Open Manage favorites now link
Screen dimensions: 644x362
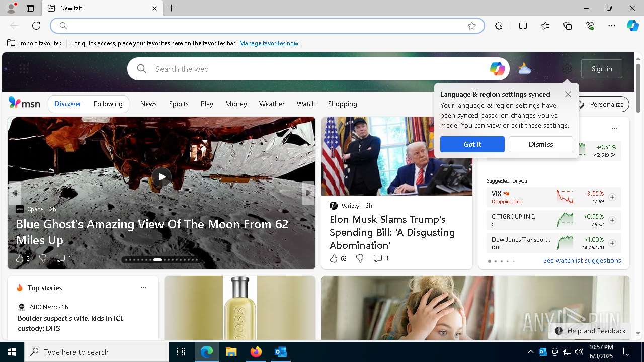(x=269, y=43)
